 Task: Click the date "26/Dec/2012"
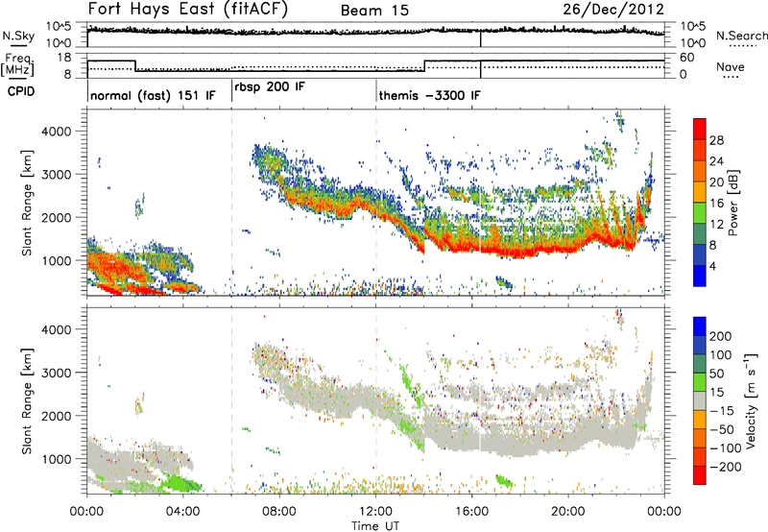click(x=613, y=10)
